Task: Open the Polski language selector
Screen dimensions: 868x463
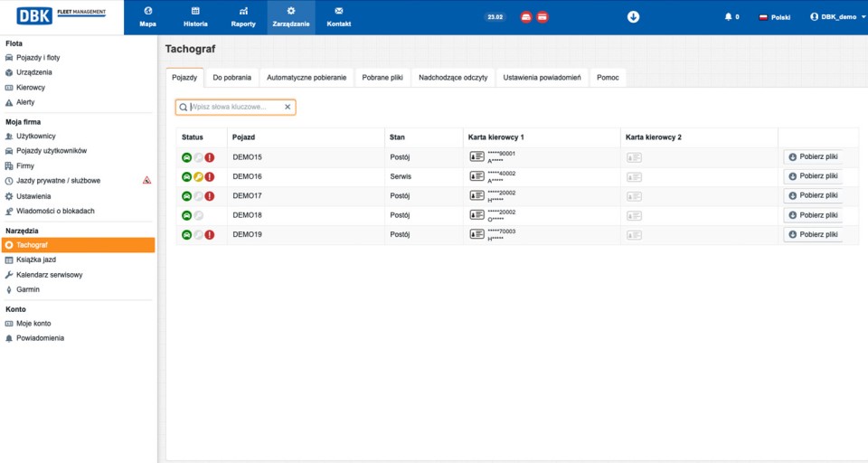Action: click(x=774, y=16)
